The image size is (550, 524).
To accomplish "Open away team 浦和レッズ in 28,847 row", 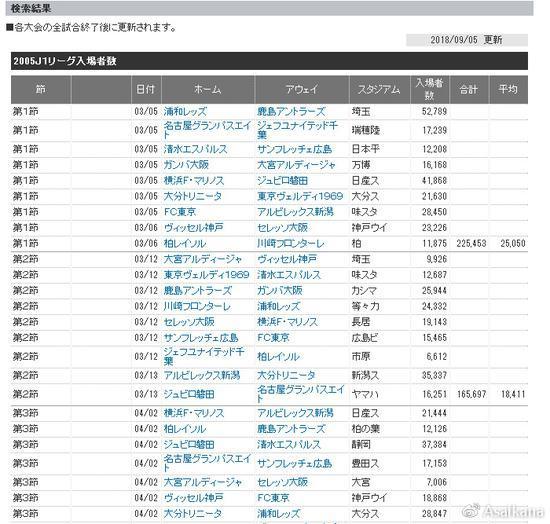I will [279, 513].
